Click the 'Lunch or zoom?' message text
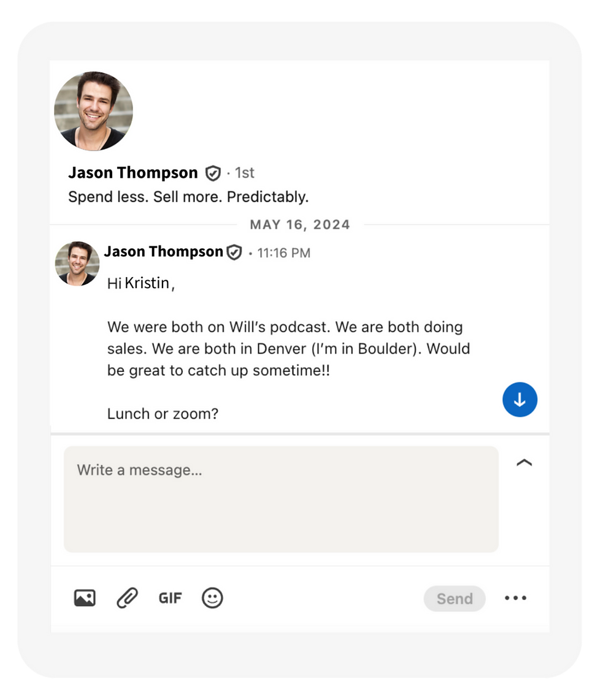 [163, 414]
